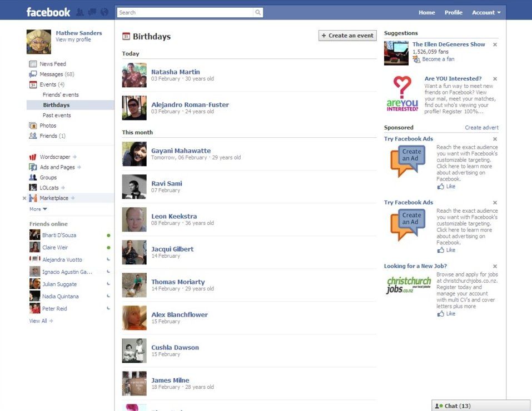Click News Feed icon in sidebar
This screenshot has width=532, height=411.
tap(33, 64)
